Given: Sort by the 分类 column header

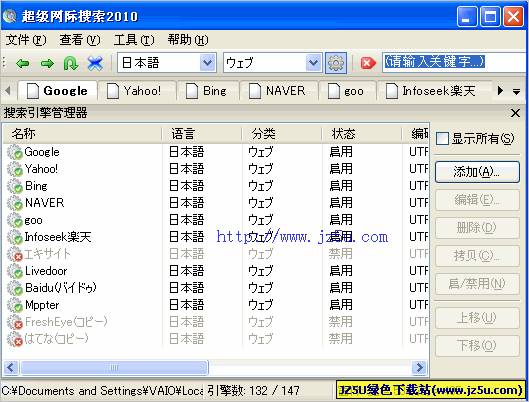Looking at the screenshot, I should tap(282, 134).
